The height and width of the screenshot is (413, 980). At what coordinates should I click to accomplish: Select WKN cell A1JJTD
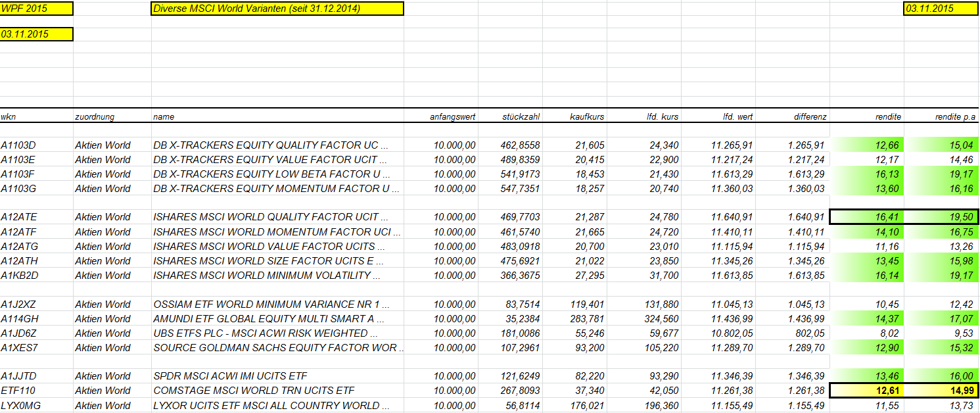click(x=37, y=376)
